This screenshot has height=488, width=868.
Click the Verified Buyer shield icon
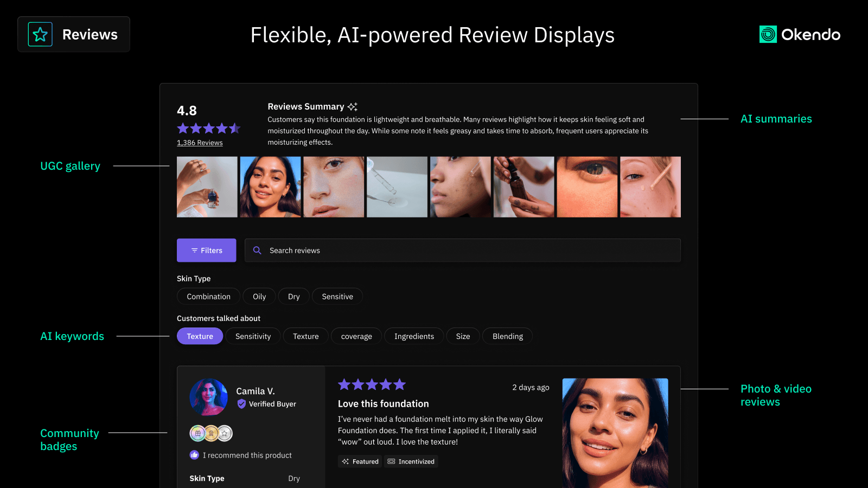[241, 404]
